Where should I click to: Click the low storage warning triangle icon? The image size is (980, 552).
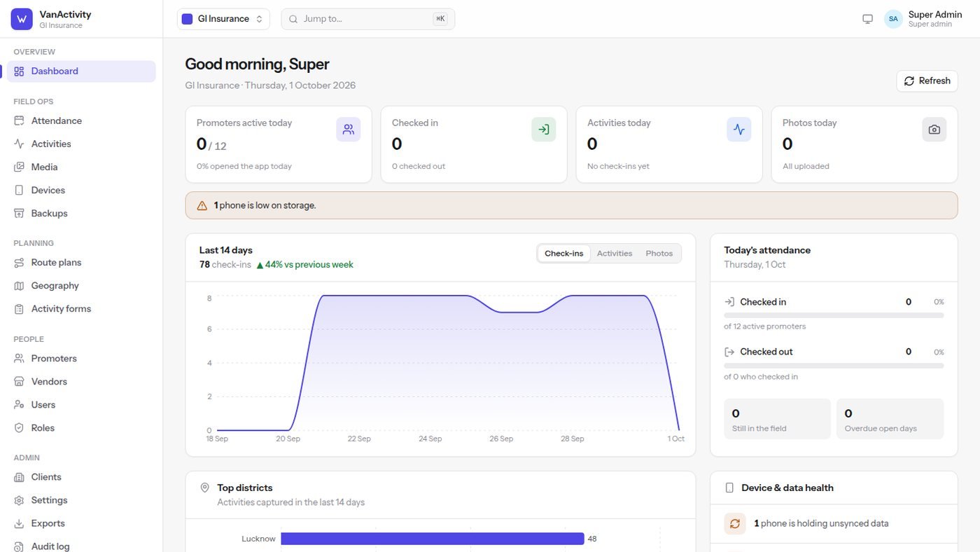coord(202,206)
